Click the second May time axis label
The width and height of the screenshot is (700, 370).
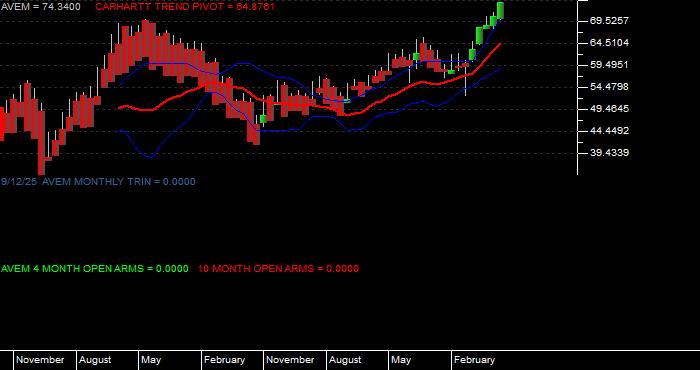point(401,360)
